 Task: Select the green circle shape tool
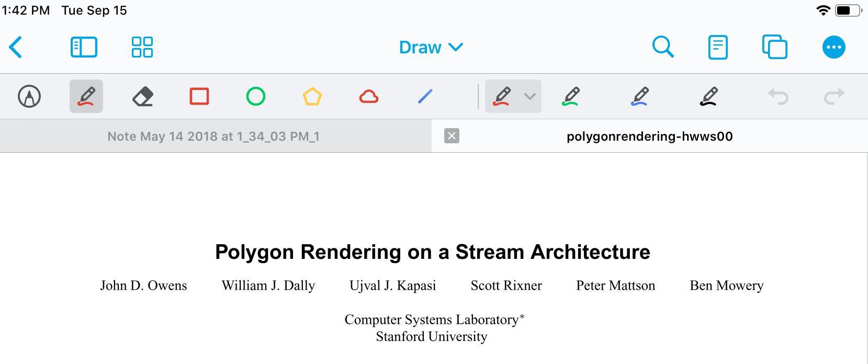click(x=256, y=96)
